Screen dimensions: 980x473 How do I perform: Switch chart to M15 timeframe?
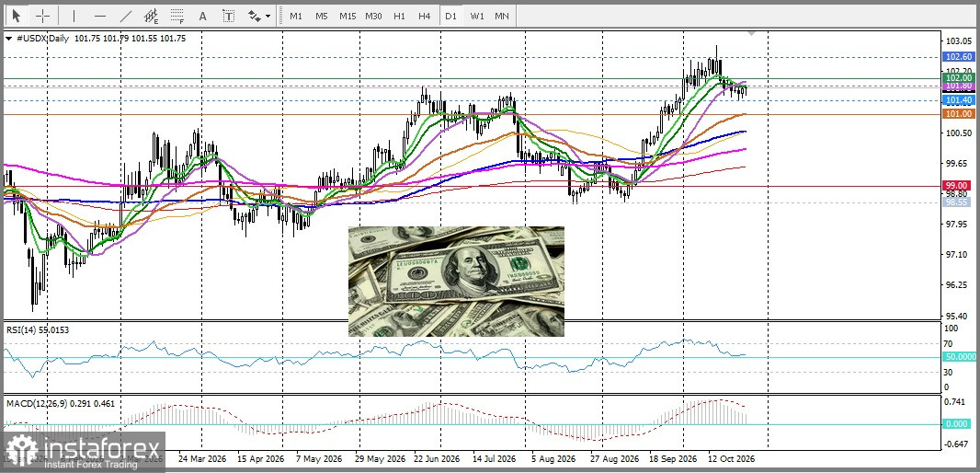[x=348, y=17]
